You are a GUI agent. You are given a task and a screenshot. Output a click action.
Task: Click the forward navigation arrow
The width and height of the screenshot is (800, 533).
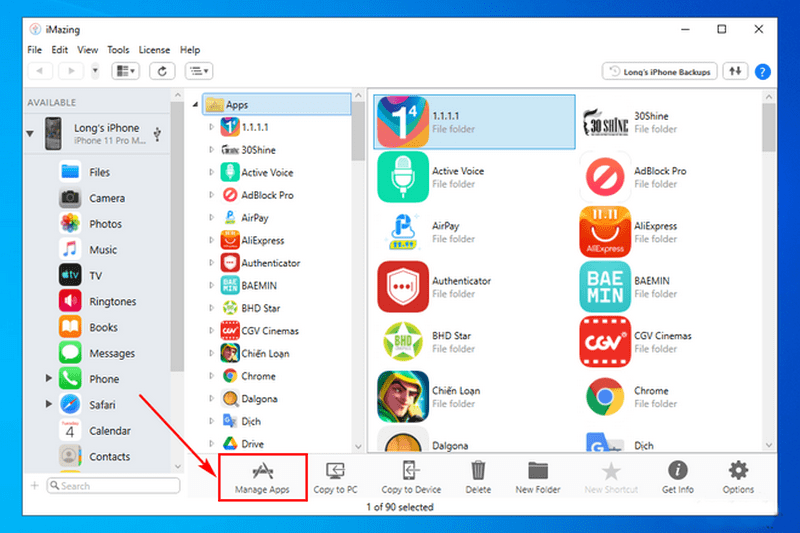pyautogui.click(x=71, y=71)
